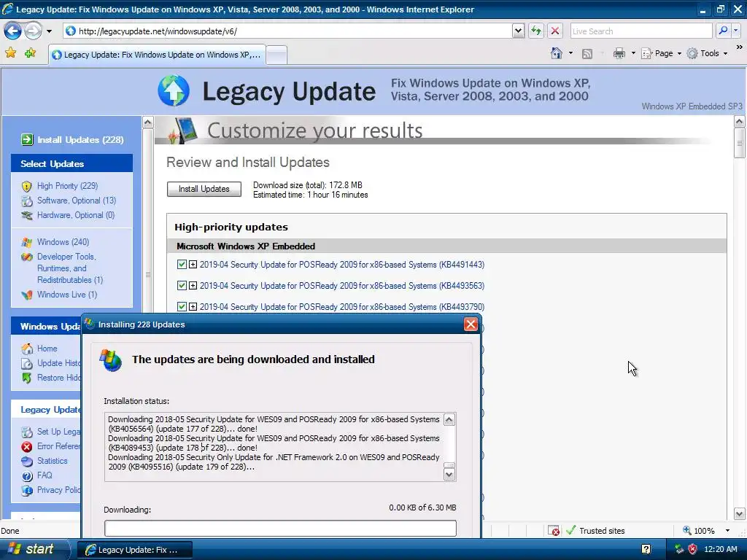Open Favorites Center star icon
Image resolution: width=747 pixels, height=560 pixels.
click(10, 52)
